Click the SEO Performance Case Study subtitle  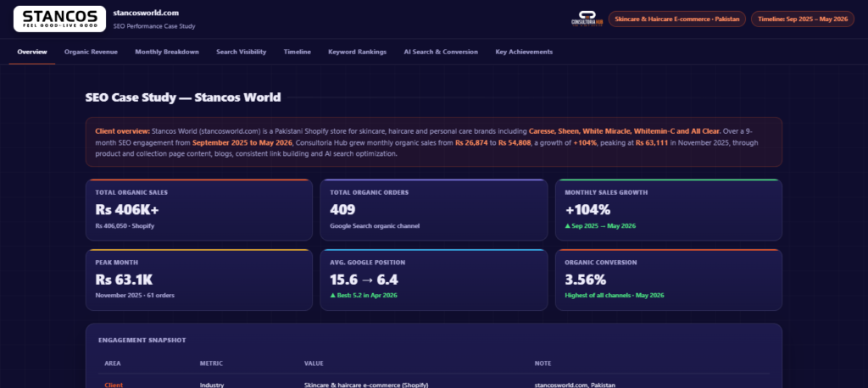click(154, 26)
